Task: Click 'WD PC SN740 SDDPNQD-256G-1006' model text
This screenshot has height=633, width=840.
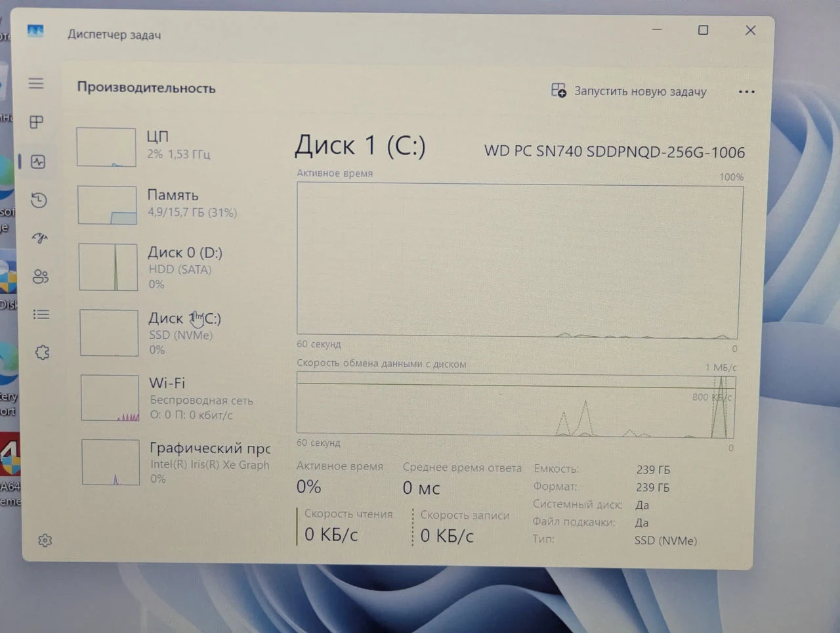Action: coord(614,152)
